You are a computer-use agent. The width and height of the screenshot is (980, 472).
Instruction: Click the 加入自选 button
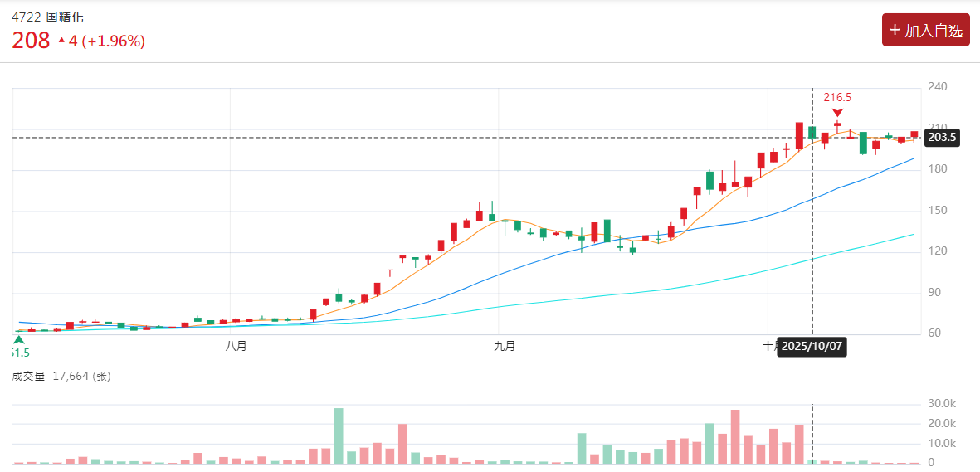[x=925, y=31]
